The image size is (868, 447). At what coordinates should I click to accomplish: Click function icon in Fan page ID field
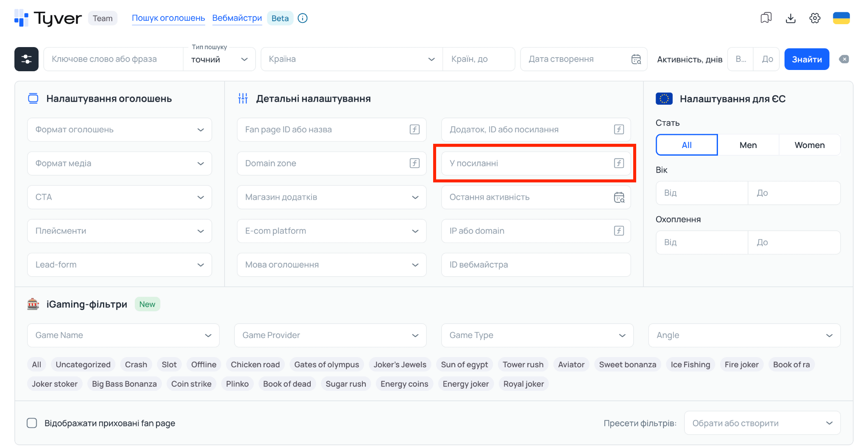[x=415, y=129]
